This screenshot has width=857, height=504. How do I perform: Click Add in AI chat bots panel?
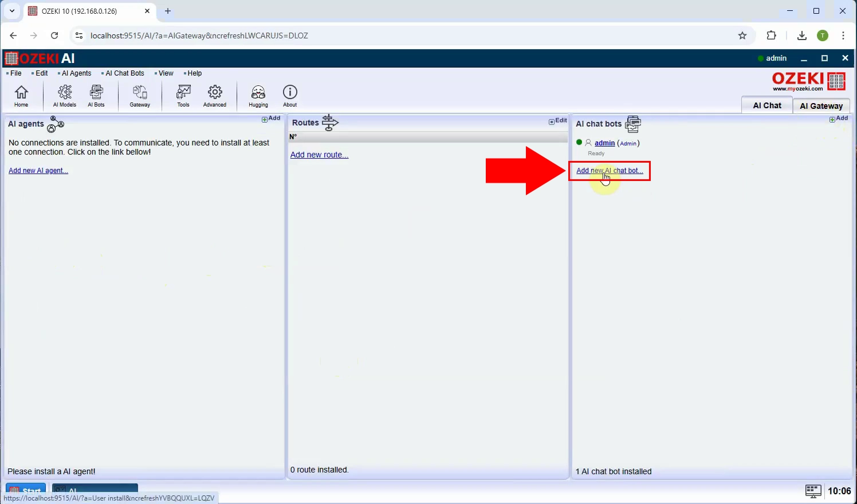839,119
